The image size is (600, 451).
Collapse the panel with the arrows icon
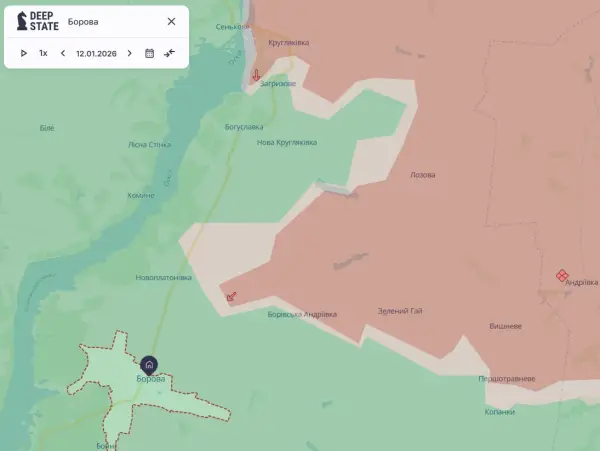tap(169, 53)
